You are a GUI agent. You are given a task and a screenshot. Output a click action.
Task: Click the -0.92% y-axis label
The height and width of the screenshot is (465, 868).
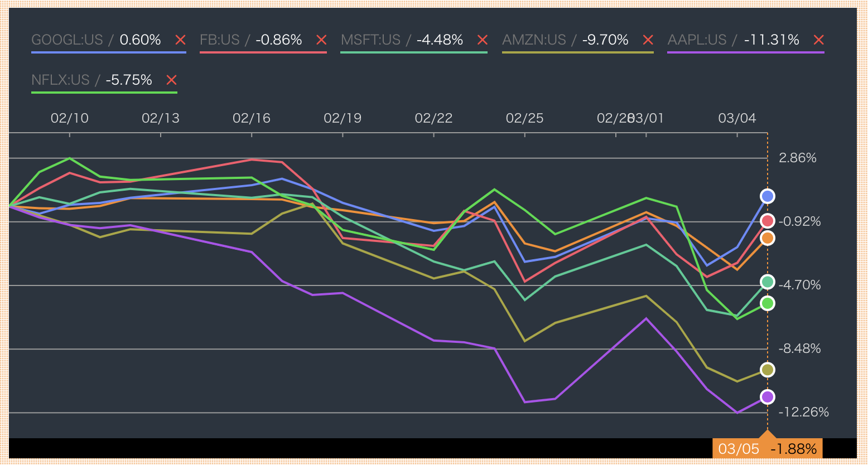tap(799, 221)
